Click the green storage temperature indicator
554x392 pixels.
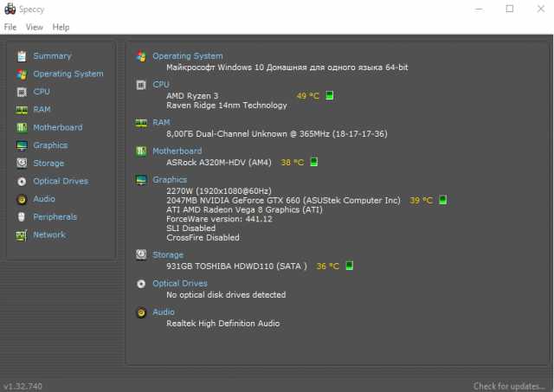click(349, 266)
